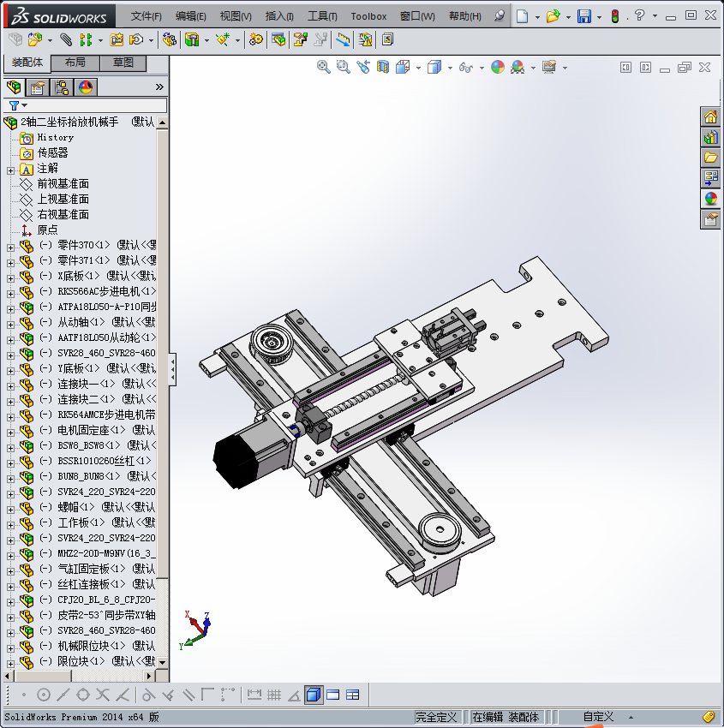This screenshot has width=724, height=728.
Task: Click the New Motion Study gears icon
Action: click(256, 40)
